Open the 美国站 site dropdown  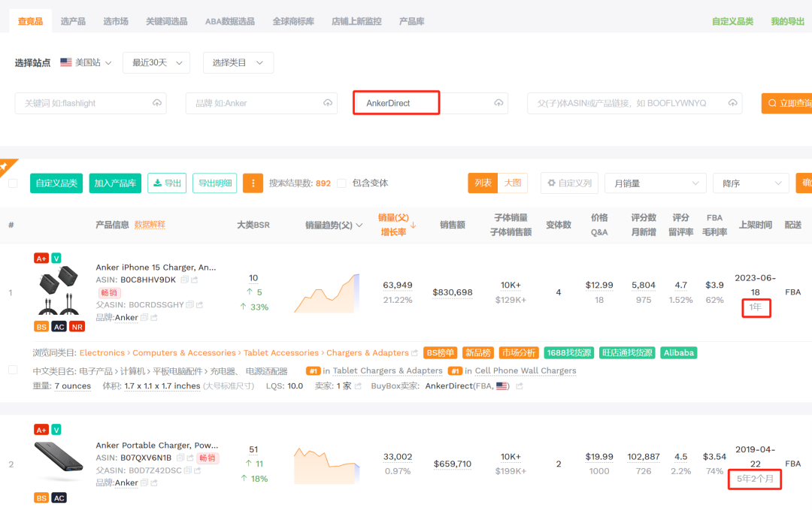point(86,62)
